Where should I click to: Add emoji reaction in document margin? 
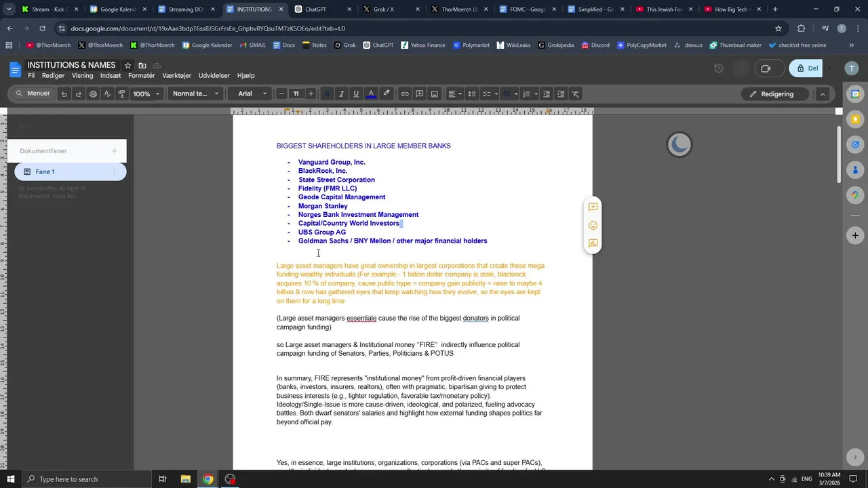593,225
